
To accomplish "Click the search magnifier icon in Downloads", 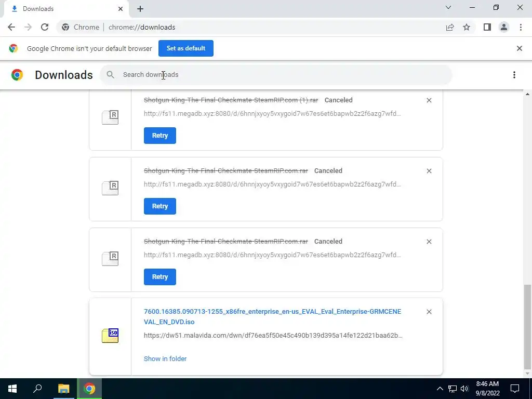I will coord(110,75).
